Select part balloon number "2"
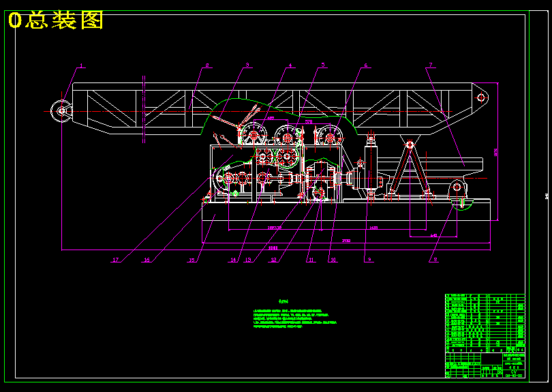The width and height of the screenshot is (552, 392). (207, 65)
